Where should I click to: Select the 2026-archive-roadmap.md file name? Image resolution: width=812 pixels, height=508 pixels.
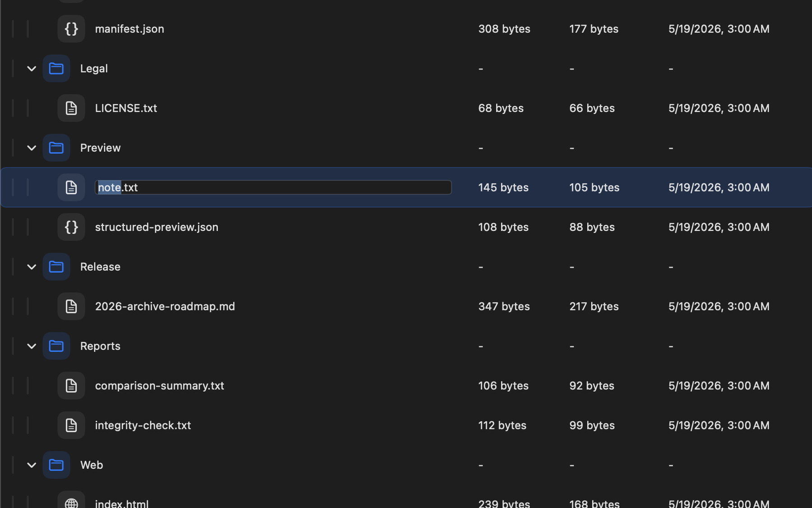coord(165,307)
